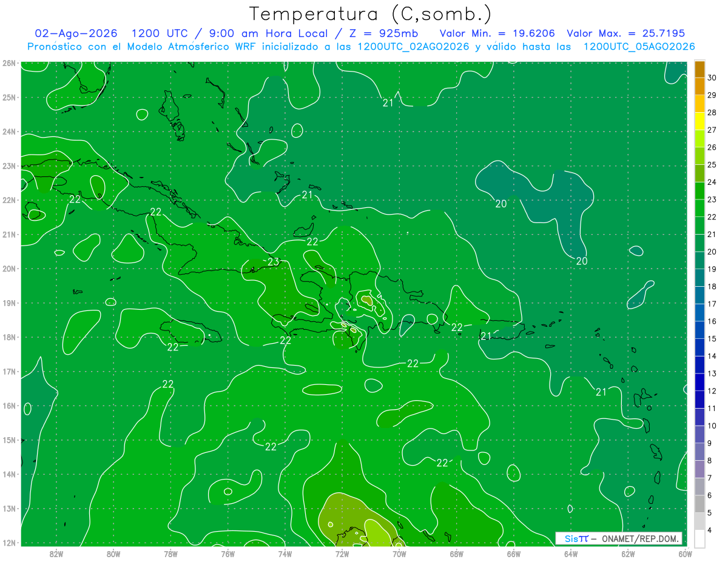The width and height of the screenshot is (728, 562).
Task: Click the contour label "23" on the map
Action: (273, 262)
